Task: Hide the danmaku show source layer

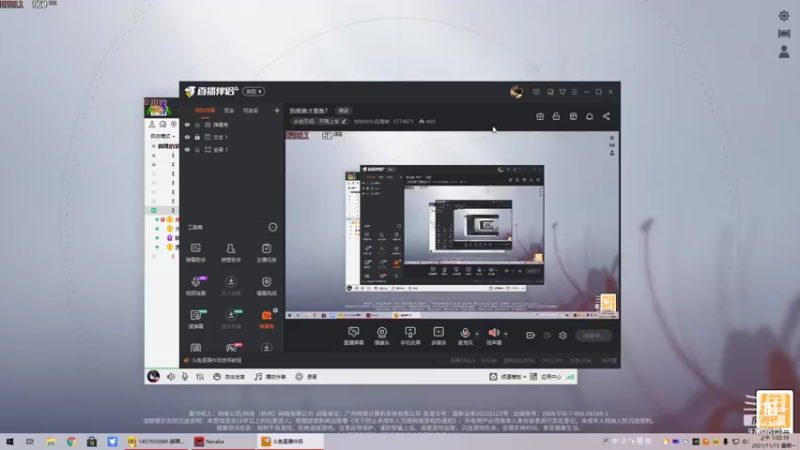Action: tap(187, 124)
